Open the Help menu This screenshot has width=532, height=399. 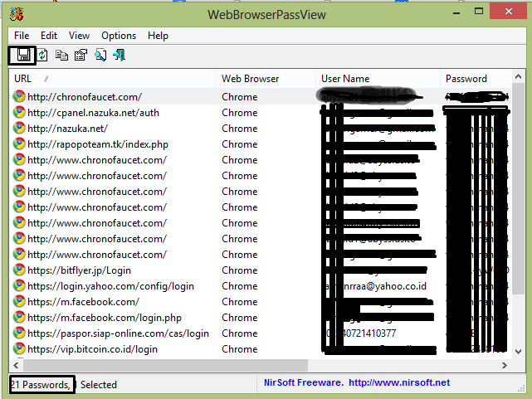click(x=158, y=36)
